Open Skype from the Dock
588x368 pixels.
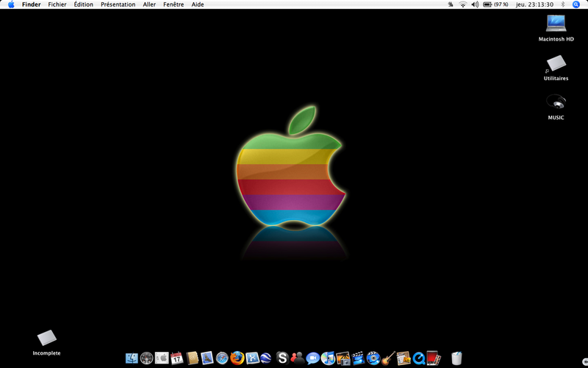click(282, 358)
